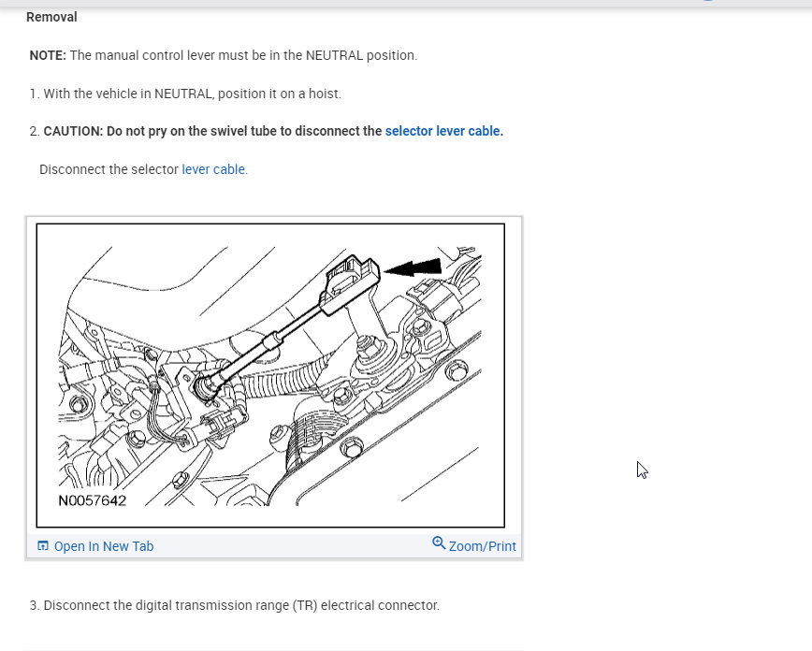
Task: Click the Removal section heading
Action: (x=51, y=17)
